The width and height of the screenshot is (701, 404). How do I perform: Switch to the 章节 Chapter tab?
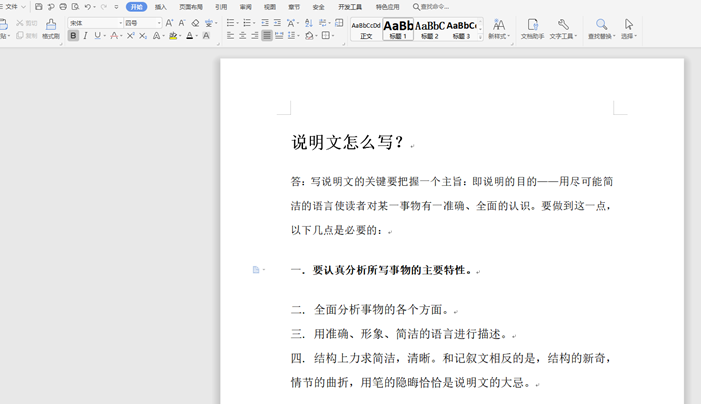(294, 7)
